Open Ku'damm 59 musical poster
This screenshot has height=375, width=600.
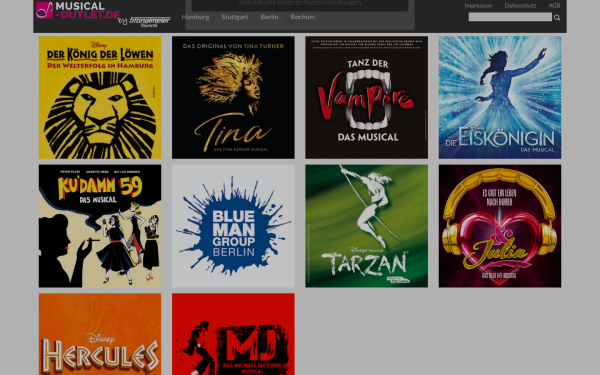point(100,226)
